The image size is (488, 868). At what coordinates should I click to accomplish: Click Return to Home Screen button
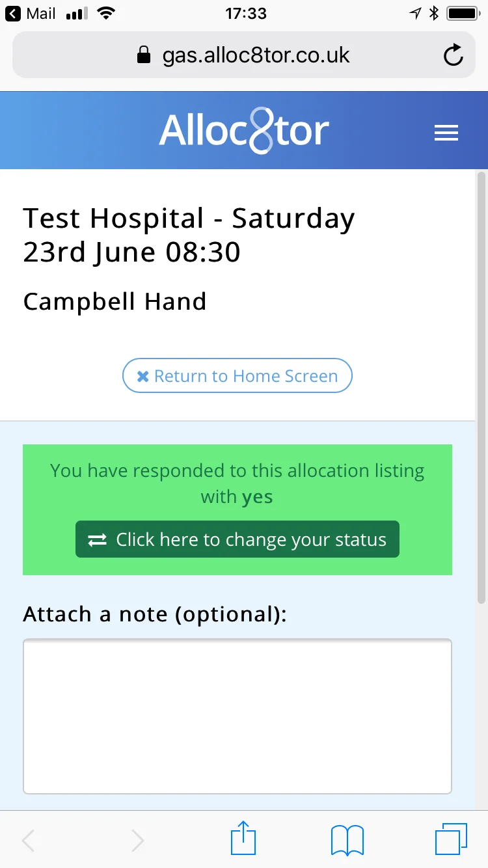[x=237, y=375]
